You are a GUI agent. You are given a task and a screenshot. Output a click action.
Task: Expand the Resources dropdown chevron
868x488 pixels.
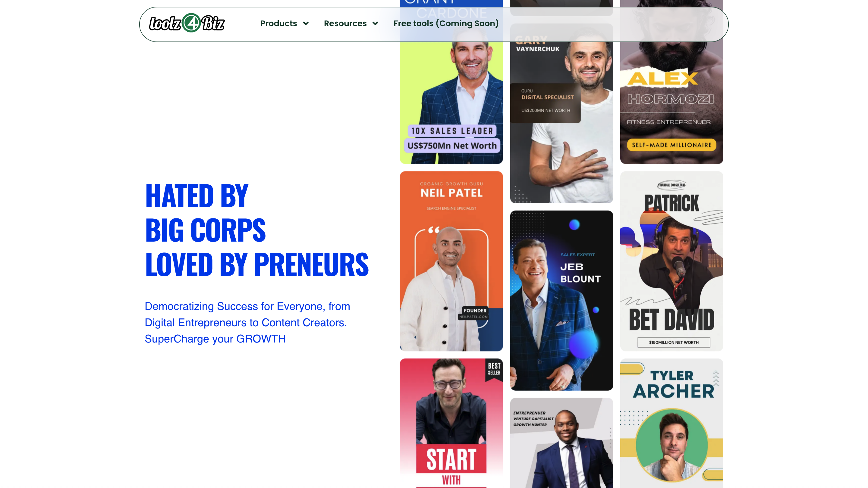tap(375, 23)
